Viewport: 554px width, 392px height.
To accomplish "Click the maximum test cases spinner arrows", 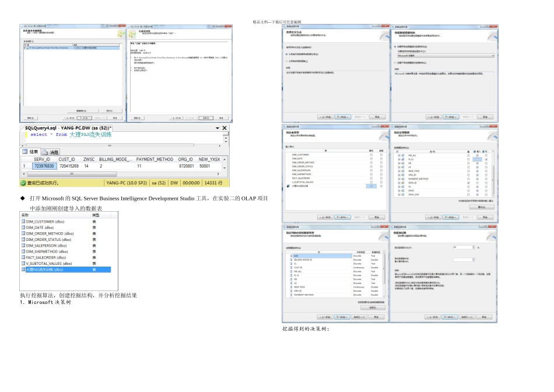I will (473, 260).
